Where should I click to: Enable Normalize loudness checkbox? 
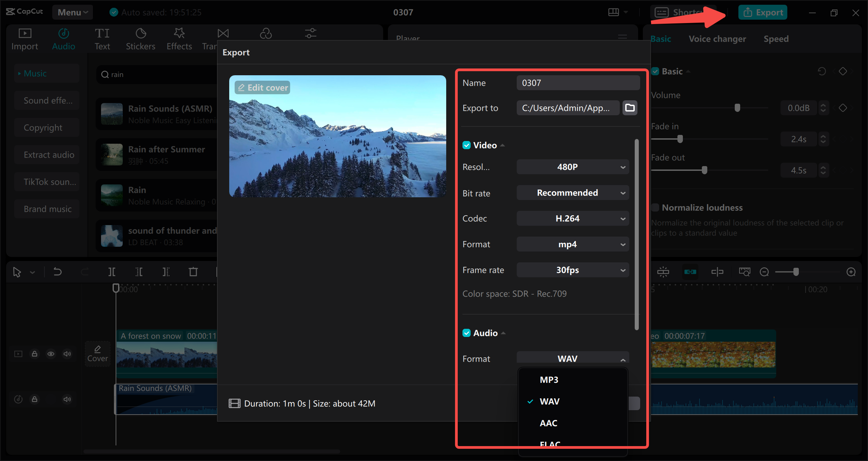[655, 207]
